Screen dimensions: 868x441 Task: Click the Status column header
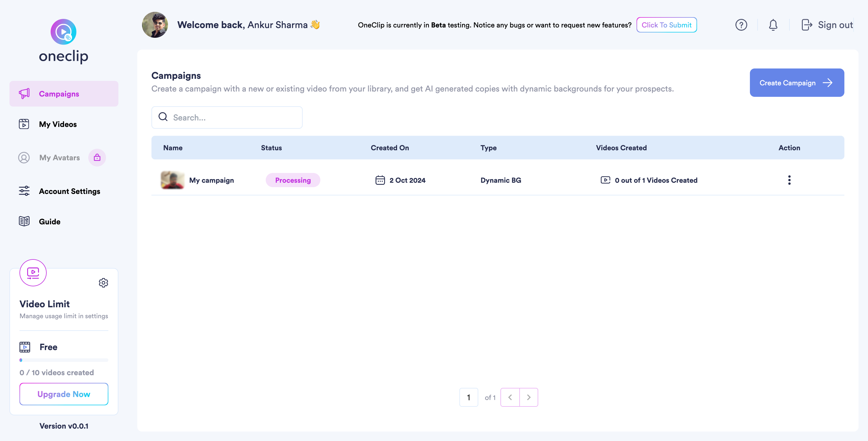pyautogui.click(x=271, y=148)
